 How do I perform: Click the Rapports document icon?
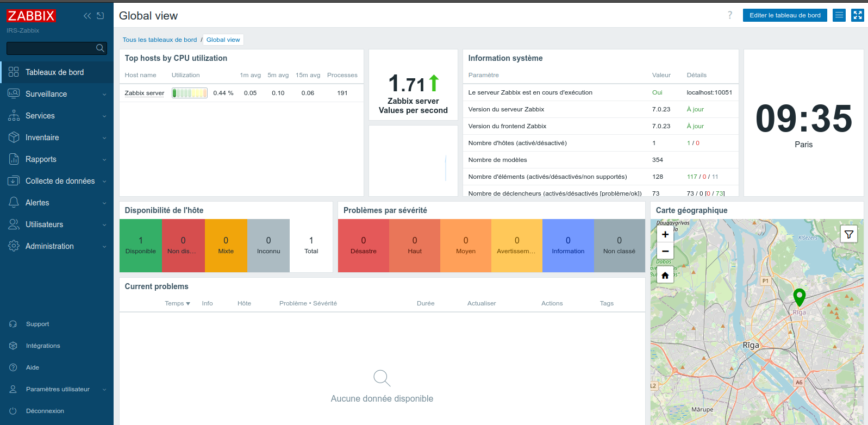coord(14,159)
